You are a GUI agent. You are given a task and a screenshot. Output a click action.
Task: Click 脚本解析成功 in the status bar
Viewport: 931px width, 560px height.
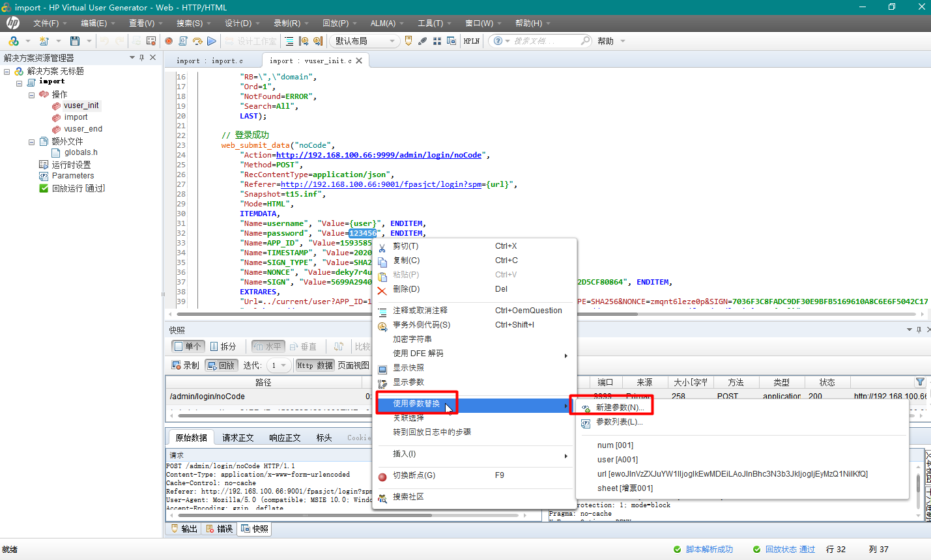pyautogui.click(x=709, y=549)
